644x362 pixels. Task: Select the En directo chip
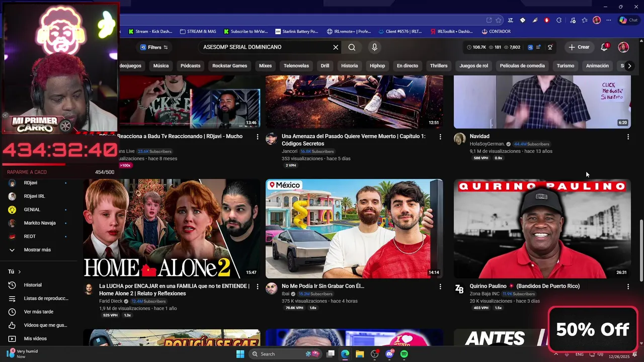point(408,66)
